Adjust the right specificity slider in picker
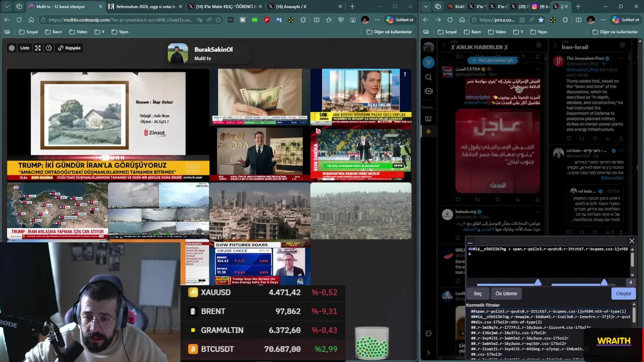 pos(604,283)
